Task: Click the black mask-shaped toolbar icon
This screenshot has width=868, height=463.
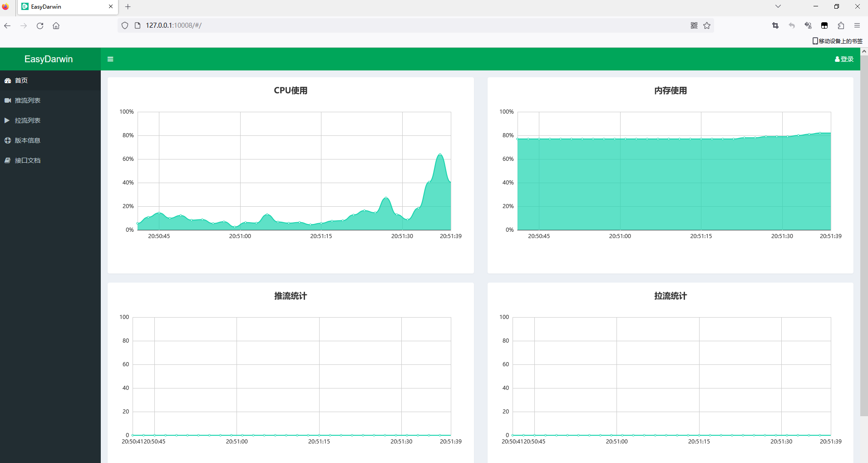Action: click(x=824, y=25)
